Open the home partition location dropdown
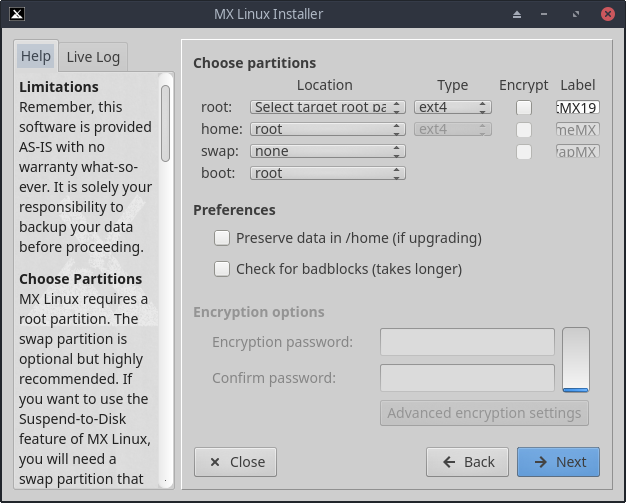This screenshot has height=503, width=626. 328,129
